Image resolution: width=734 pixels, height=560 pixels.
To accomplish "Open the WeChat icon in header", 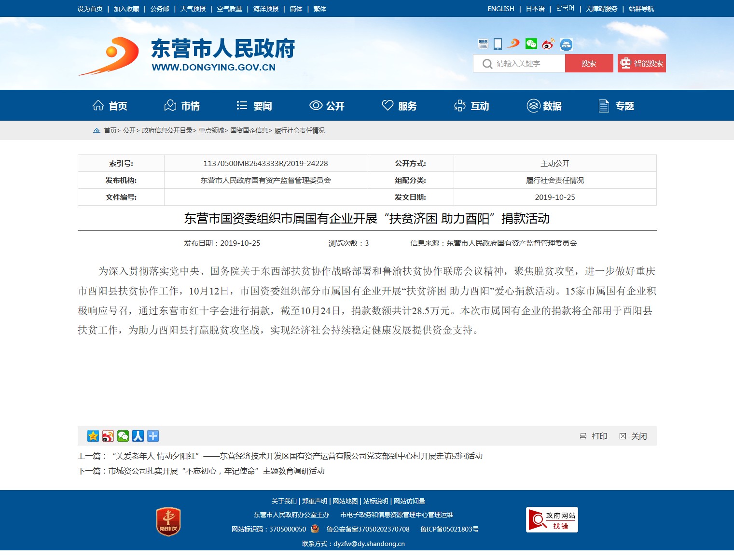I will [x=531, y=44].
